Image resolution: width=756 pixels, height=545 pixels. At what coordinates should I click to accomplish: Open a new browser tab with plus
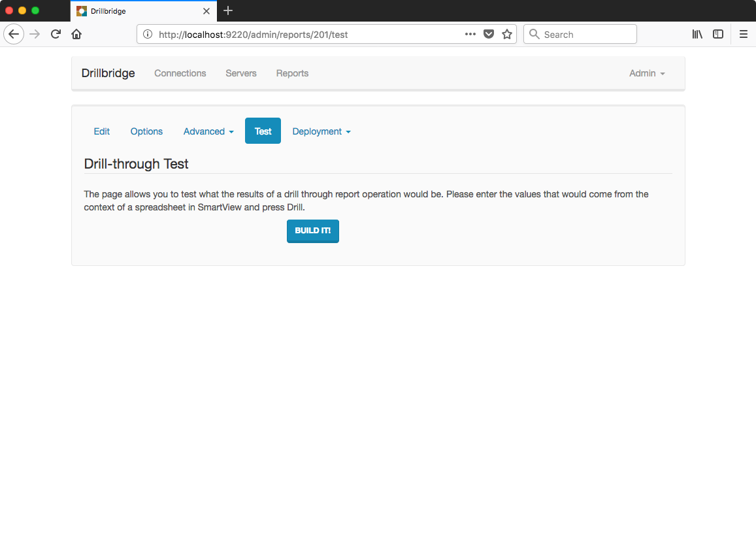pos(228,10)
